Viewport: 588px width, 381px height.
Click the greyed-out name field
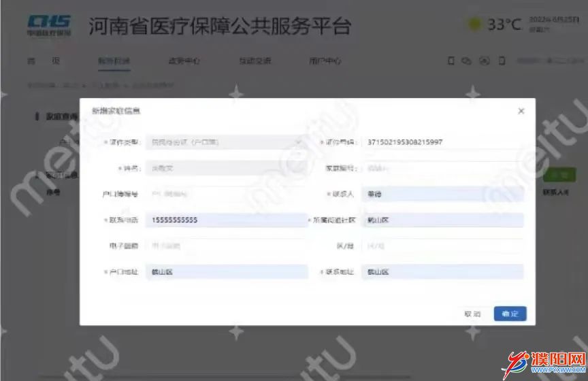227,168
